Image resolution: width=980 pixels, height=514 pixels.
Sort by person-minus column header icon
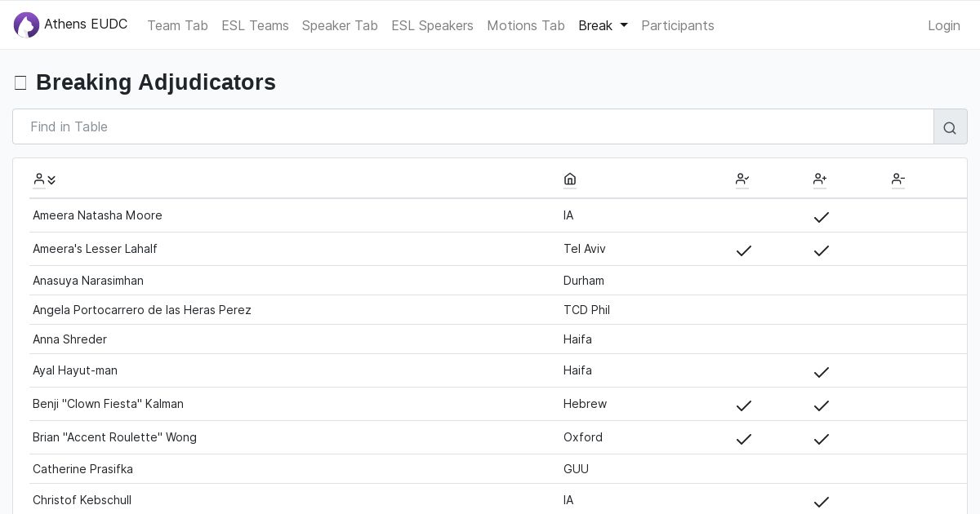tap(898, 179)
